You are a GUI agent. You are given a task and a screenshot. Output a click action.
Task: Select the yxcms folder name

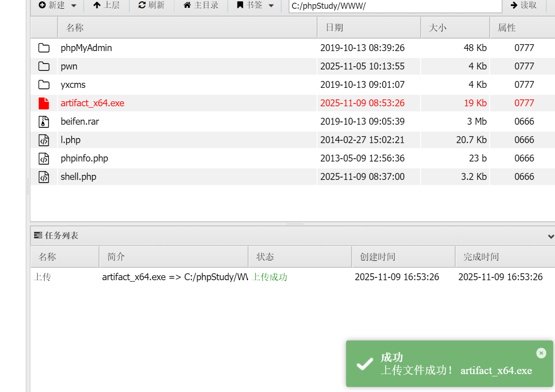[73, 85]
